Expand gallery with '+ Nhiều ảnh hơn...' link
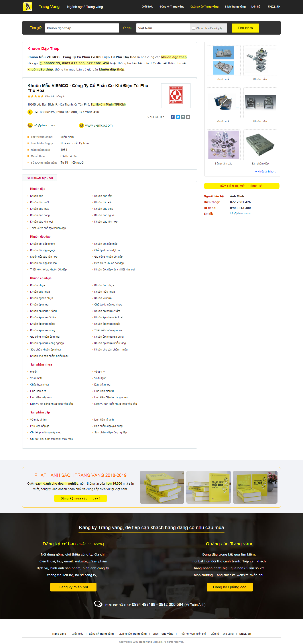The width and height of the screenshot is (303, 644). click(x=266, y=172)
